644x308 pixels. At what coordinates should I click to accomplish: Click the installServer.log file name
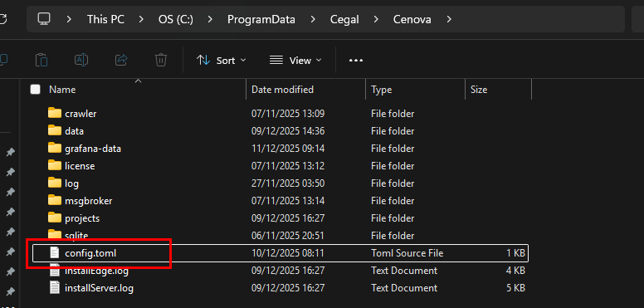(x=99, y=288)
